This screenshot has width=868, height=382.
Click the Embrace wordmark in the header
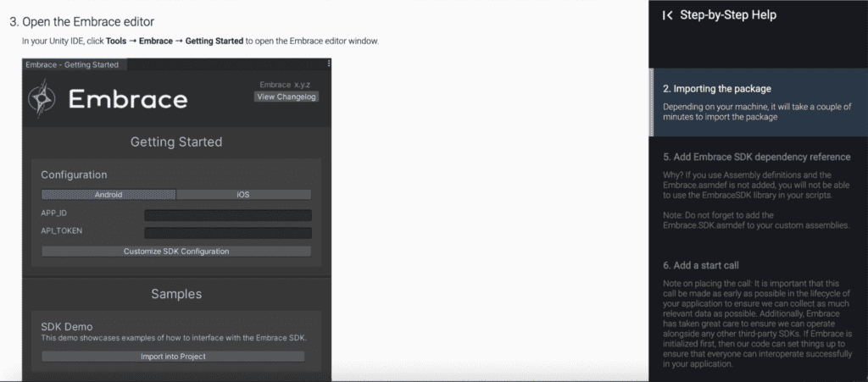(x=128, y=100)
